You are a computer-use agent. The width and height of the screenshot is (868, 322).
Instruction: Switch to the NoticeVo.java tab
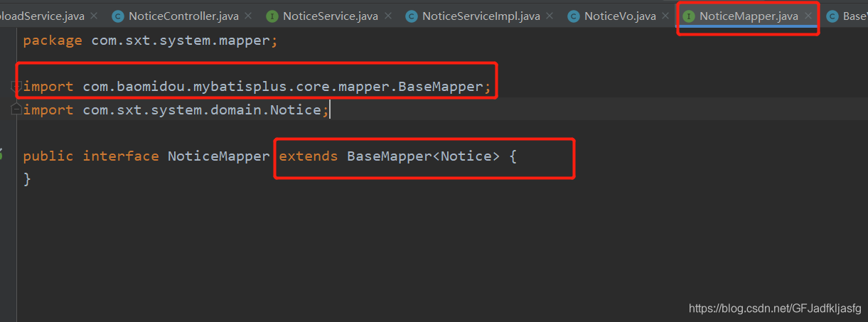(619, 16)
